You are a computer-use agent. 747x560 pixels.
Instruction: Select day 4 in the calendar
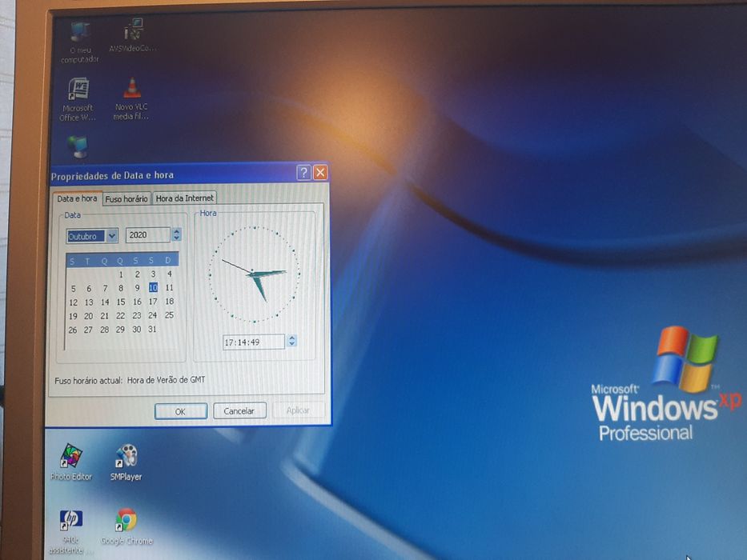click(169, 274)
